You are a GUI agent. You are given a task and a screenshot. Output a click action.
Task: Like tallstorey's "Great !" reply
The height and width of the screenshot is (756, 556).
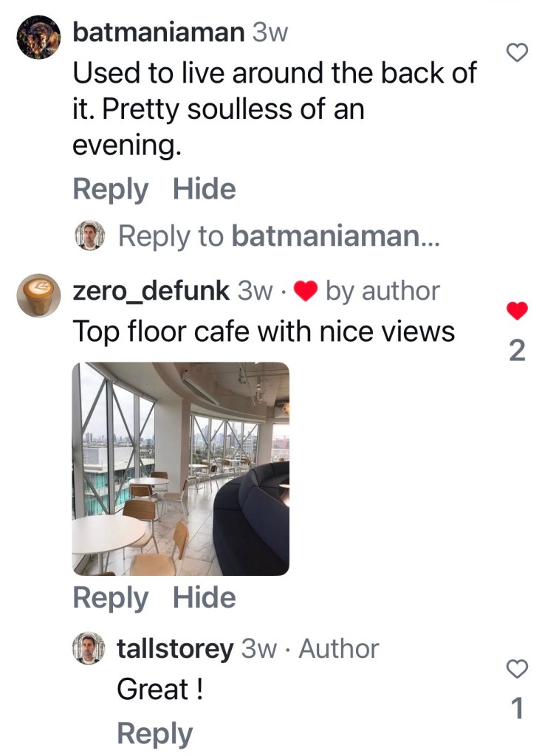coord(517,669)
